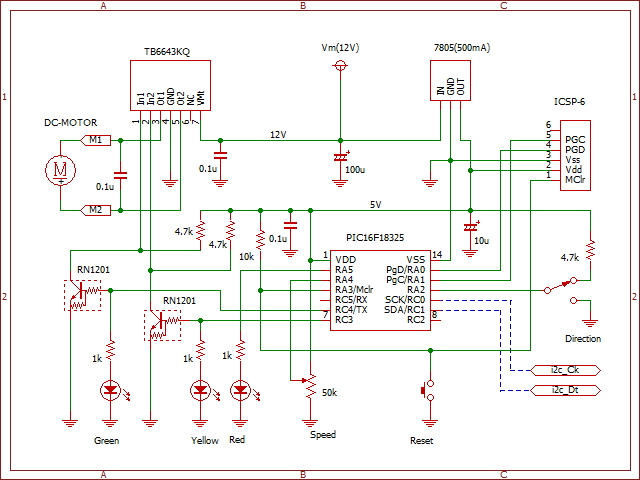The image size is (640, 480).
Task: Select the ICSP-6 connector block
Action: 575,156
